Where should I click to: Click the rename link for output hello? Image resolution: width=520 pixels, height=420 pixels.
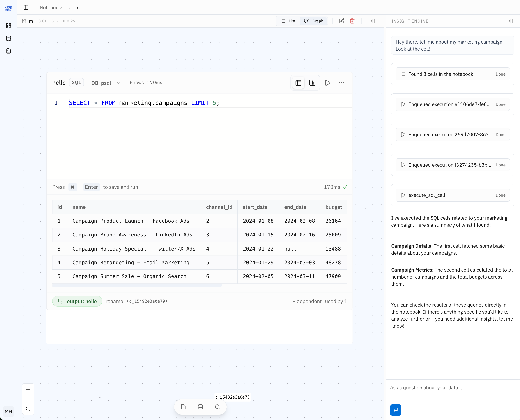point(114,301)
